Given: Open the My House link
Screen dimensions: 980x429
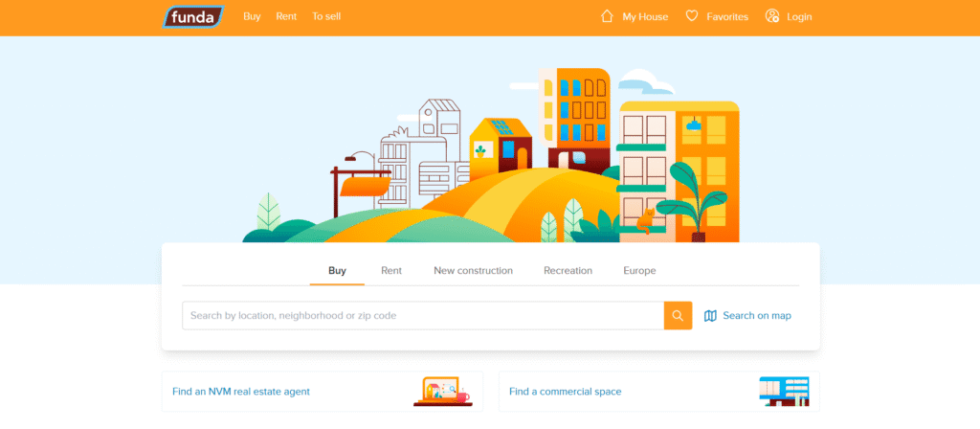Looking at the screenshot, I should point(645,17).
